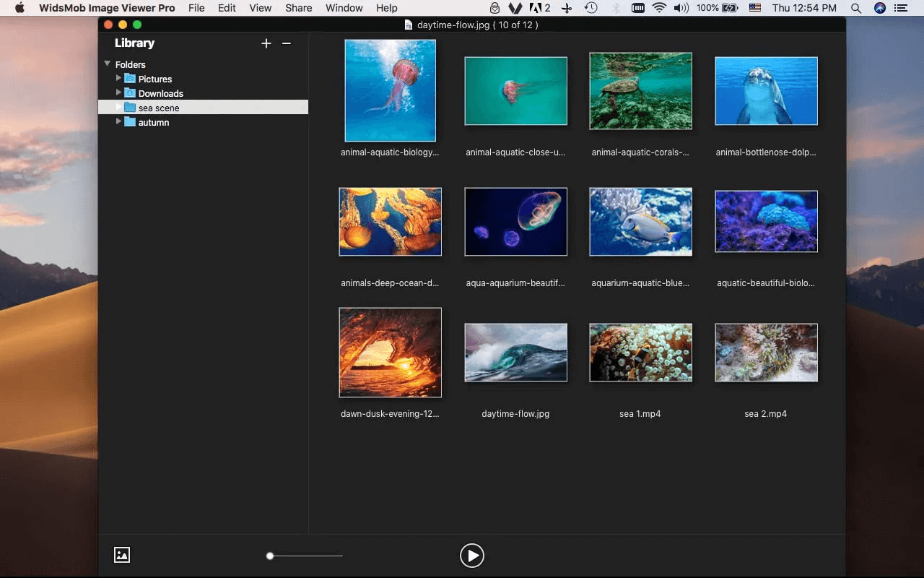924x578 pixels.
Task: Expand the sea scene folder
Action: pyautogui.click(x=118, y=107)
